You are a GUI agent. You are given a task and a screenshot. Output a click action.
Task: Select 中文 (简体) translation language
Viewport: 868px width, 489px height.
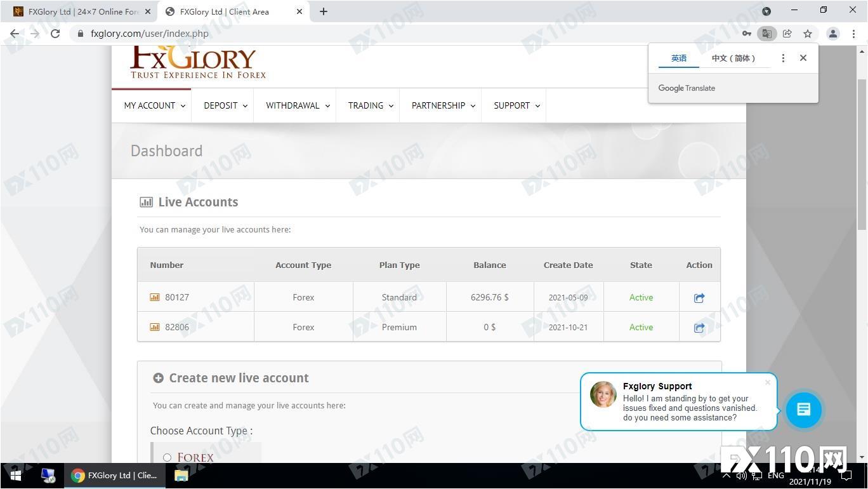[733, 58]
